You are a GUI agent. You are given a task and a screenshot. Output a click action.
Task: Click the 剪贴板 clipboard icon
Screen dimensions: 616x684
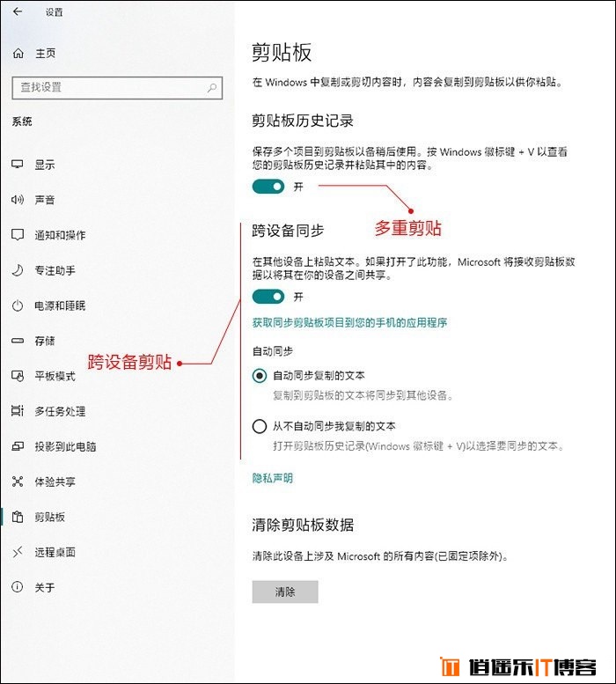[x=18, y=517]
